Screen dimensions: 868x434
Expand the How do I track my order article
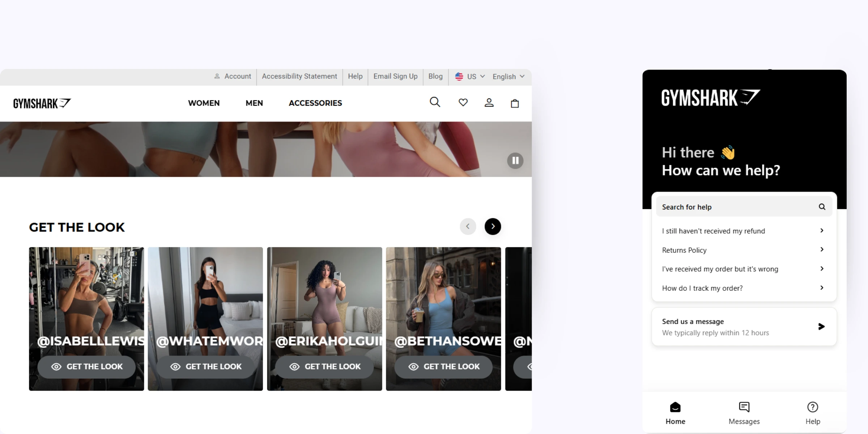[743, 288]
